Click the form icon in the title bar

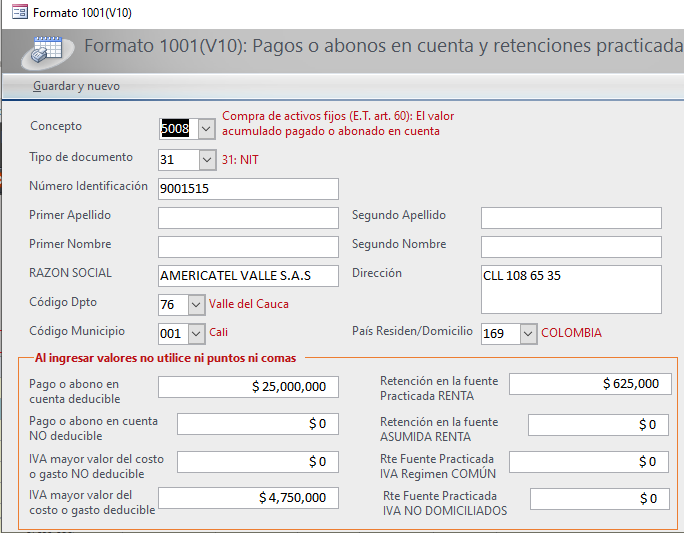point(19,13)
